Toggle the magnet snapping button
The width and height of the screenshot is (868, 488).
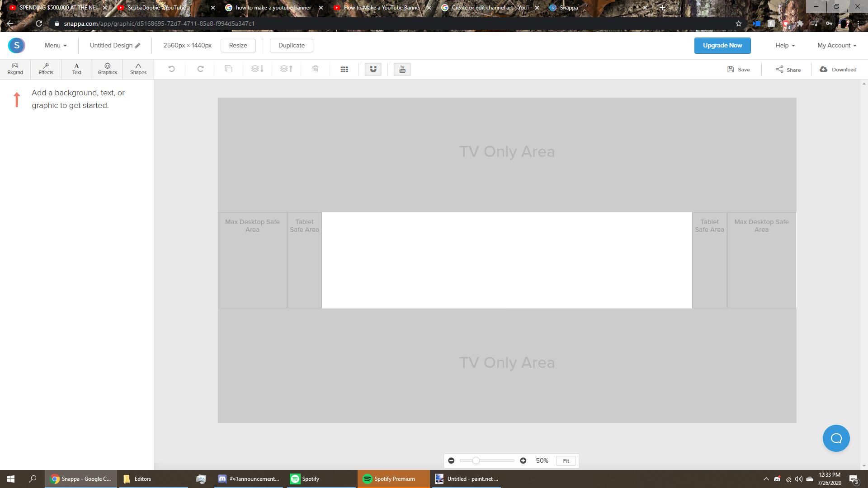tap(373, 69)
